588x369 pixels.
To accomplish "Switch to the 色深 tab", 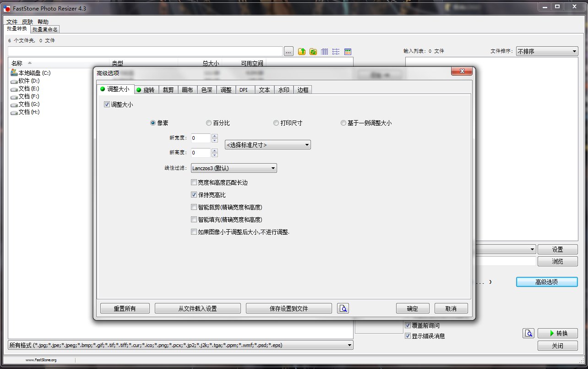I will coord(207,90).
